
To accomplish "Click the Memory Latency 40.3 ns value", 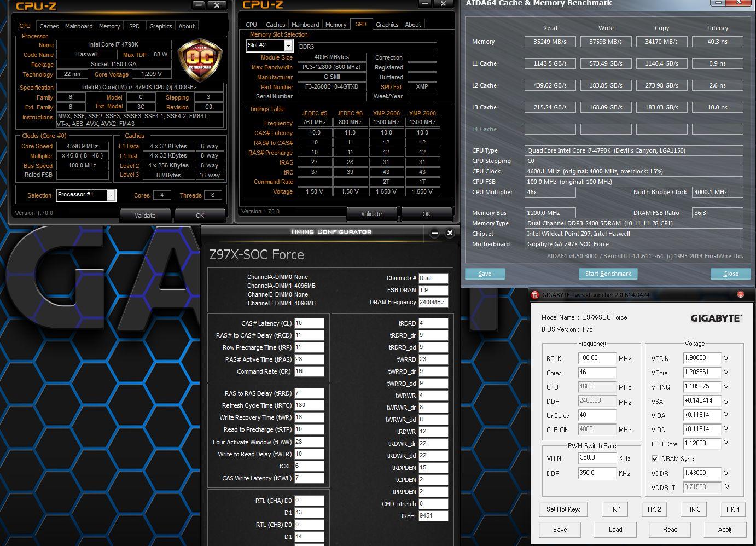I will click(717, 42).
